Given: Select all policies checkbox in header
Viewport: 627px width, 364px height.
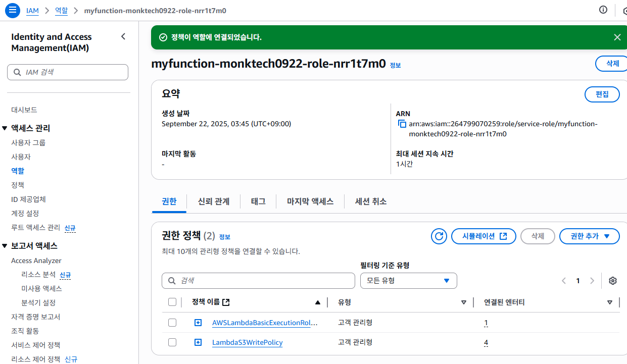Looking at the screenshot, I should click(x=172, y=302).
